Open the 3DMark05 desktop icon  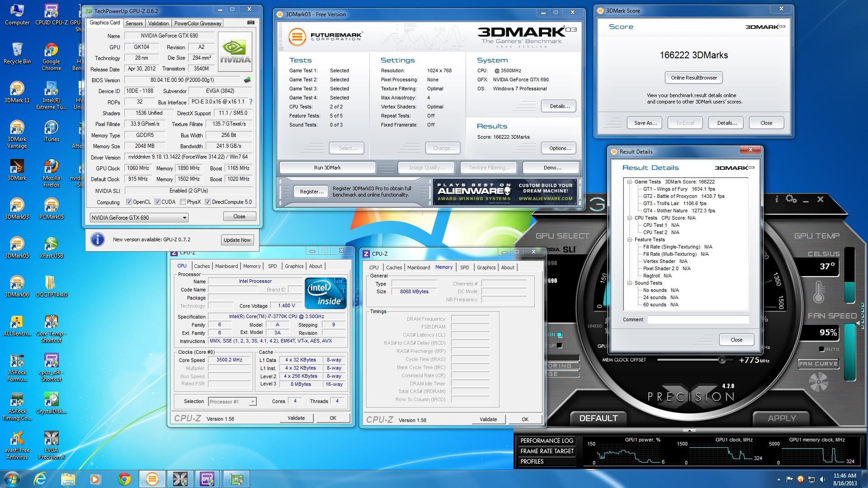tap(17, 248)
